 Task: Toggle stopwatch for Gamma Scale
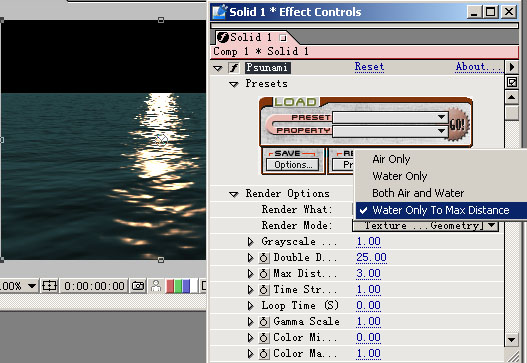coord(264,322)
